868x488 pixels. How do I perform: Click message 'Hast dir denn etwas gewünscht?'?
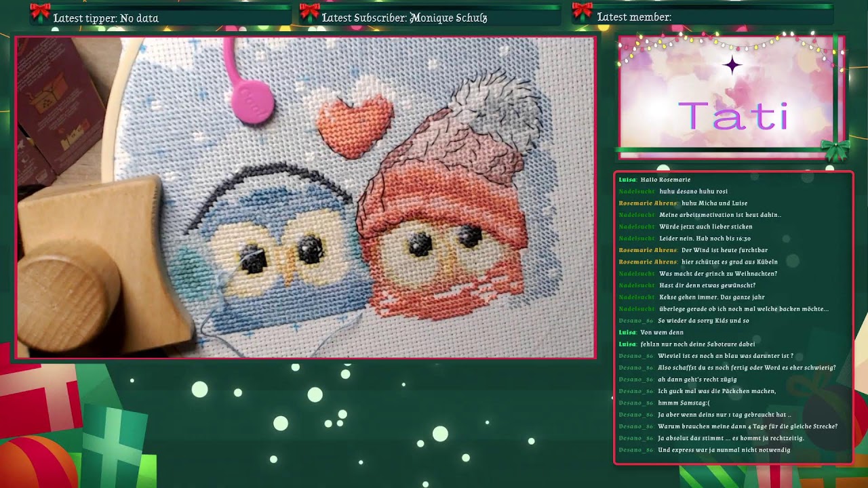[x=707, y=285]
